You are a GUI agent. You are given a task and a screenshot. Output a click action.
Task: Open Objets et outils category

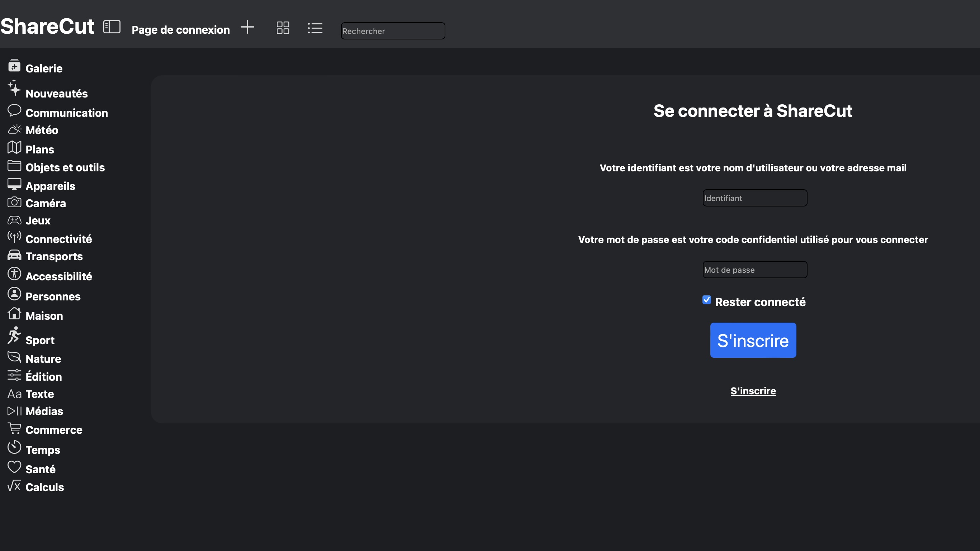tap(65, 167)
